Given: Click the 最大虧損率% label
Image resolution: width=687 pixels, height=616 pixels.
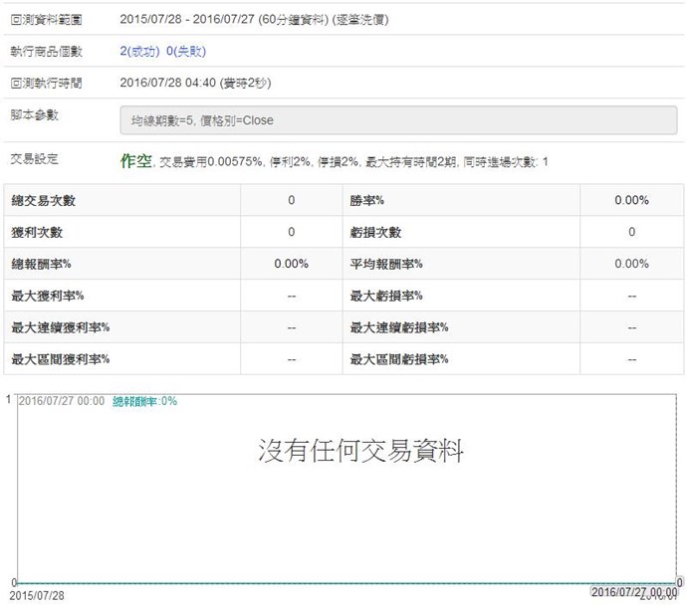Looking at the screenshot, I should click(x=386, y=296).
